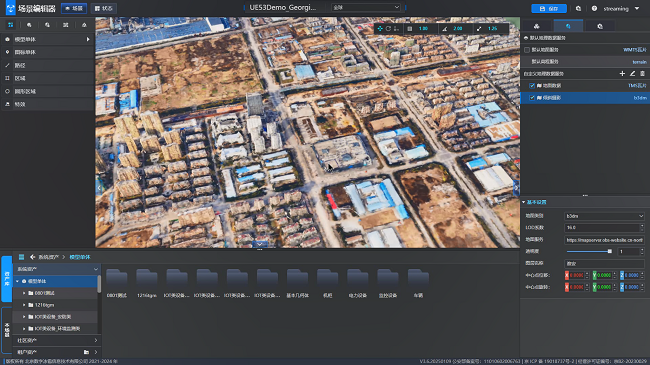Click the 图层名称 input field

[x=604, y=263]
